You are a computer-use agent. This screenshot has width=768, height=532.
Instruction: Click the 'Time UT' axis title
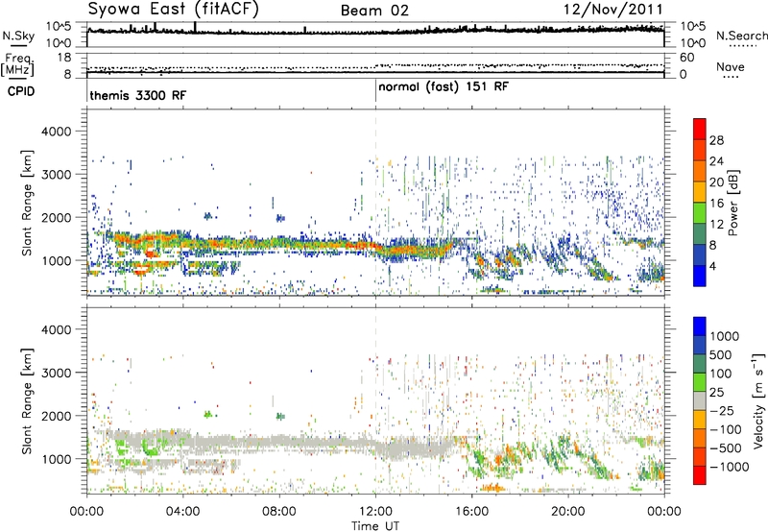(x=375, y=526)
